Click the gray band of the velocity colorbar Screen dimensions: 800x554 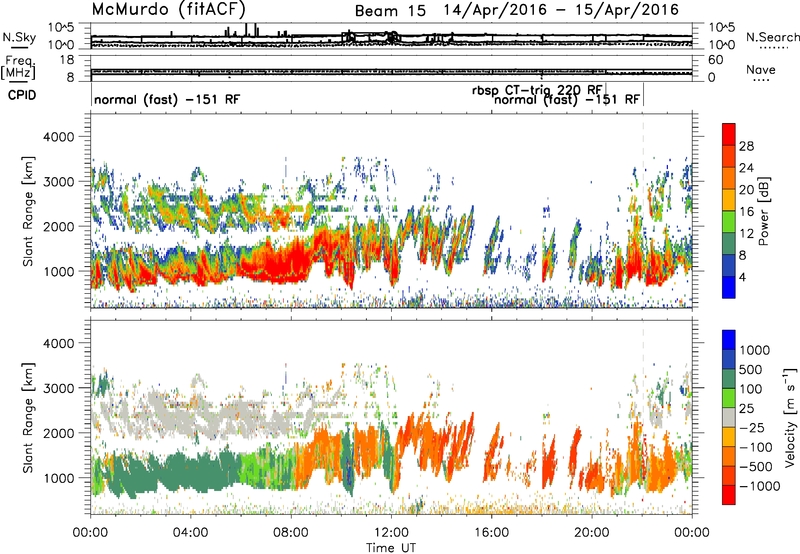(x=729, y=418)
